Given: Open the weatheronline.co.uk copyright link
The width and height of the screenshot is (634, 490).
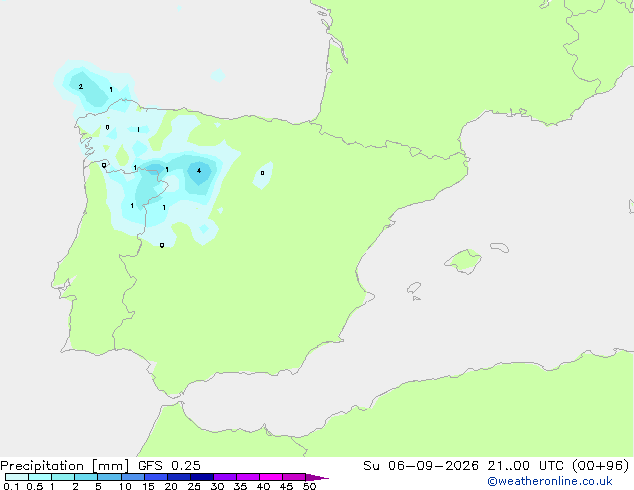Looking at the screenshot, I should coord(549,481).
